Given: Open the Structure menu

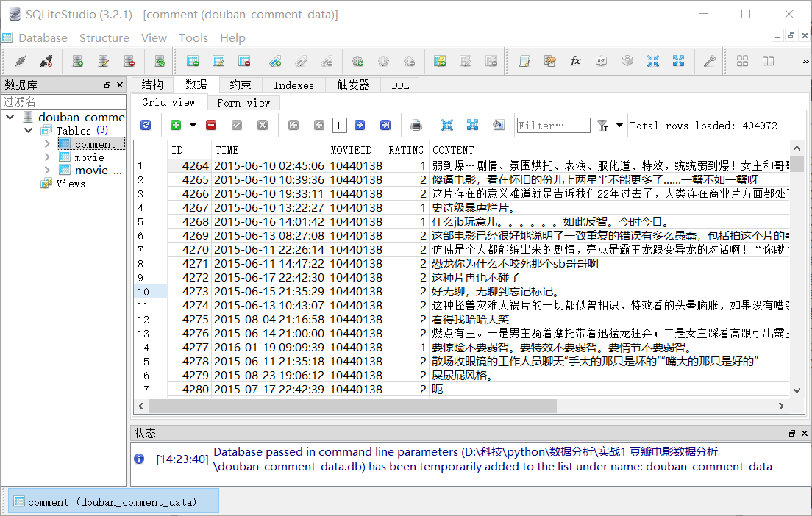Looking at the screenshot, I should click(104, 37).
